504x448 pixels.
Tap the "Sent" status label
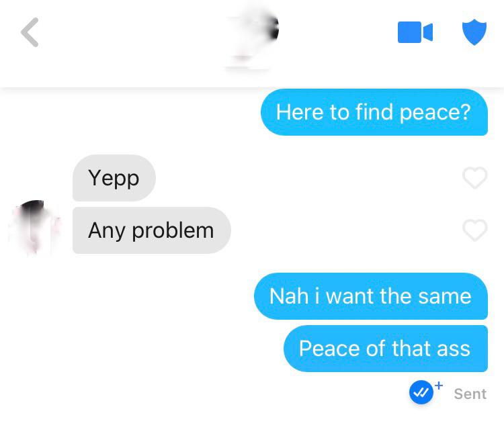[x=470, y=394]
